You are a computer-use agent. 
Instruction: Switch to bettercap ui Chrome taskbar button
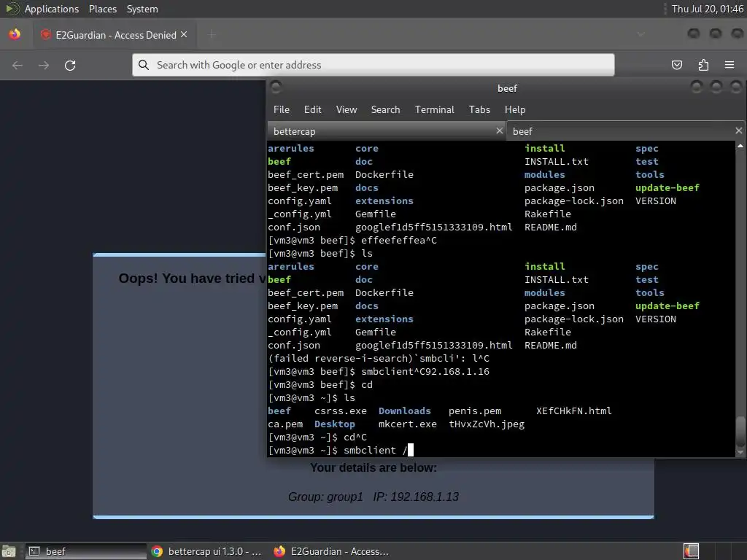pyautogui.click(x=206, y=551)
